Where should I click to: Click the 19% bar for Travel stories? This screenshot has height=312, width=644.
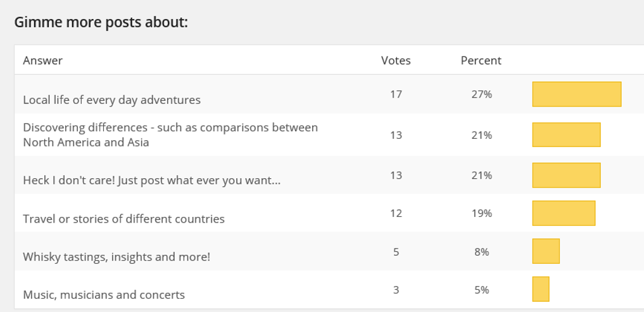coord(564,213)
